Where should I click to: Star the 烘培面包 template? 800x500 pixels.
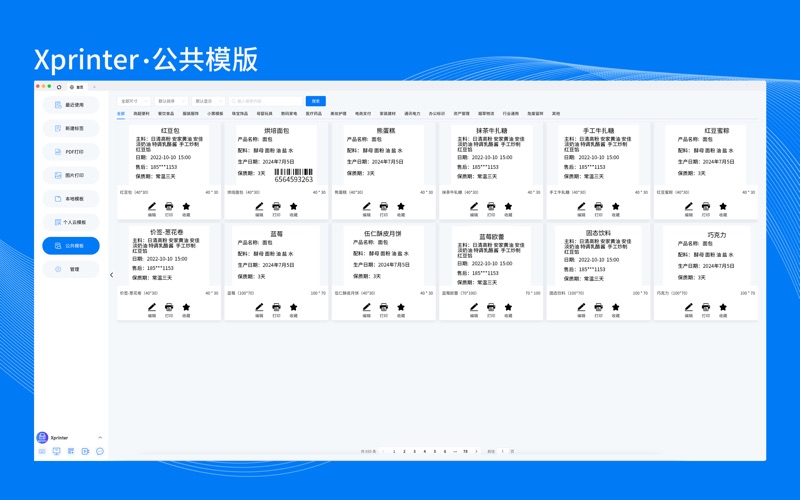point(293,207)
